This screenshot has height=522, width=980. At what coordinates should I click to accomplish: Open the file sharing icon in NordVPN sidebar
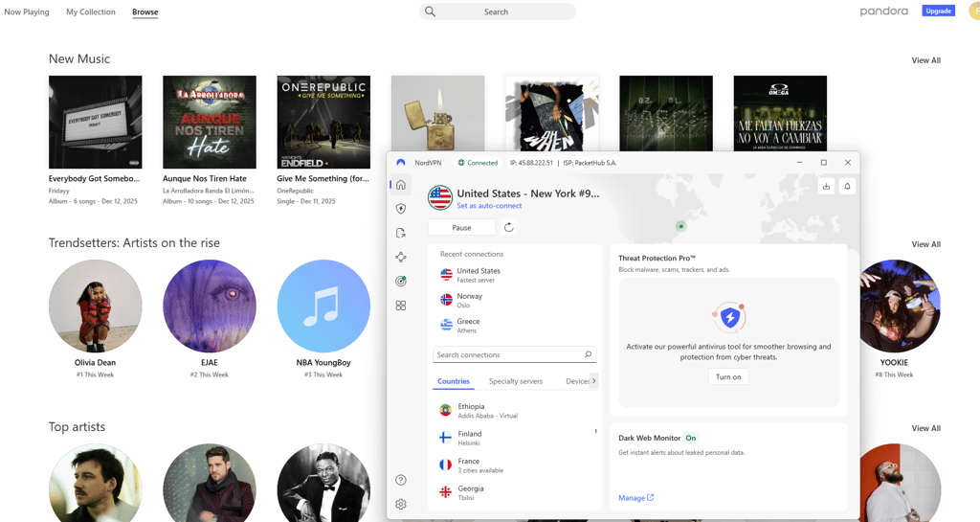401,233
